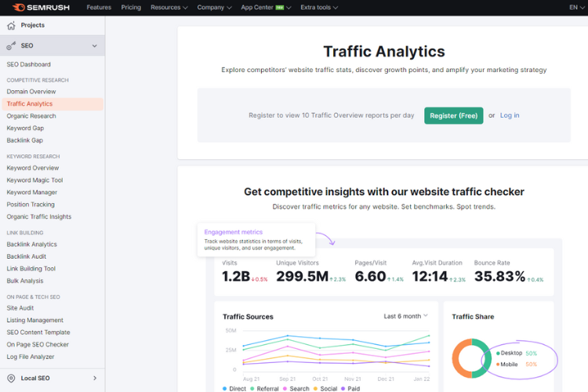Expand the Local SEO section arrow

95,378
